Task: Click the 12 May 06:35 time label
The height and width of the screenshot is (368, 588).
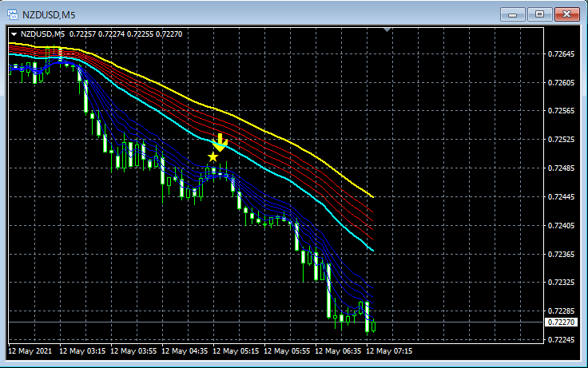Action: [338, 351]
